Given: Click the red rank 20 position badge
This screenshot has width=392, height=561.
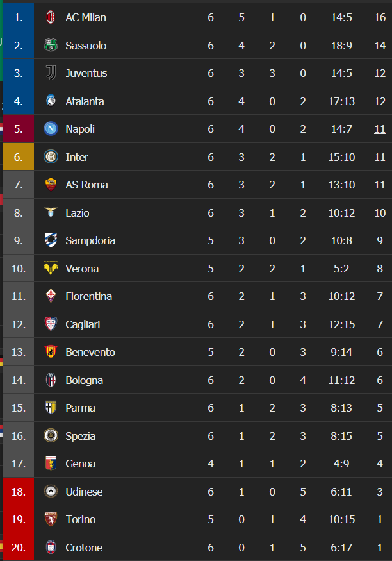Looking at the screenshot, I should (19, 548).
